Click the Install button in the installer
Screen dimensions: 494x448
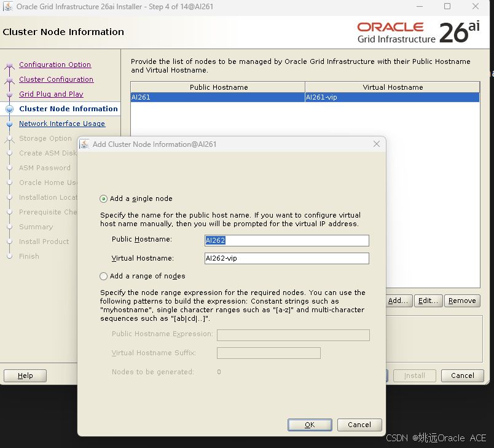(415, 376)
